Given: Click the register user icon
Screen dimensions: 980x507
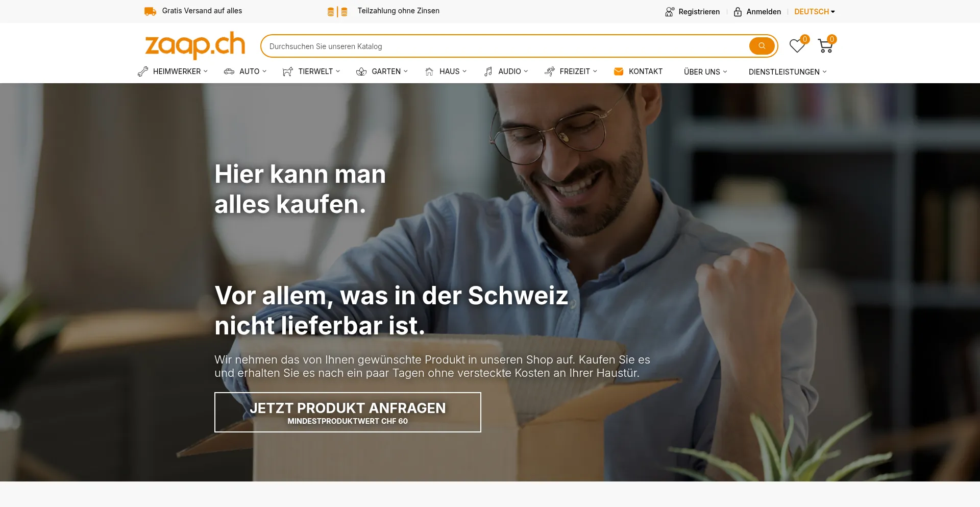Looking at the screenshot, I should (x=670, y=12).
